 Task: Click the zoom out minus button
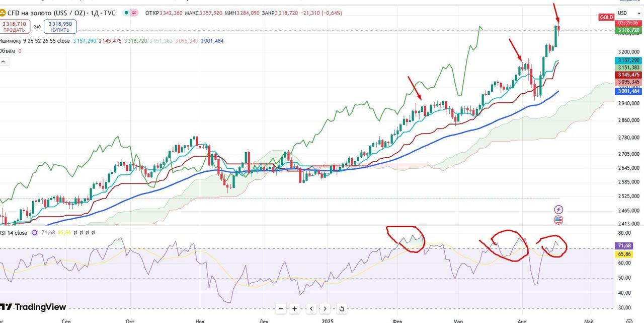(281, 308)
